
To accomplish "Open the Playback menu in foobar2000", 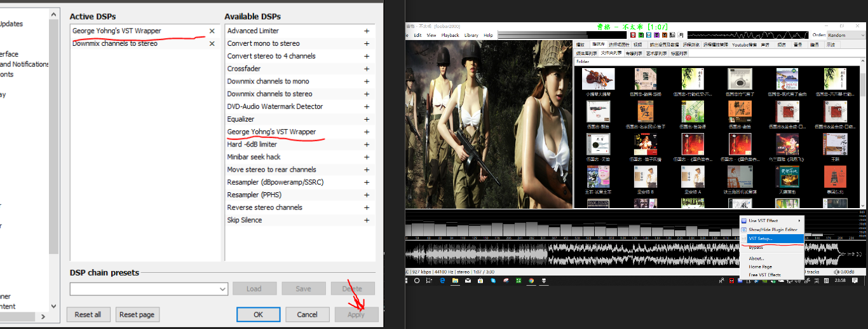I will (450, 36).
